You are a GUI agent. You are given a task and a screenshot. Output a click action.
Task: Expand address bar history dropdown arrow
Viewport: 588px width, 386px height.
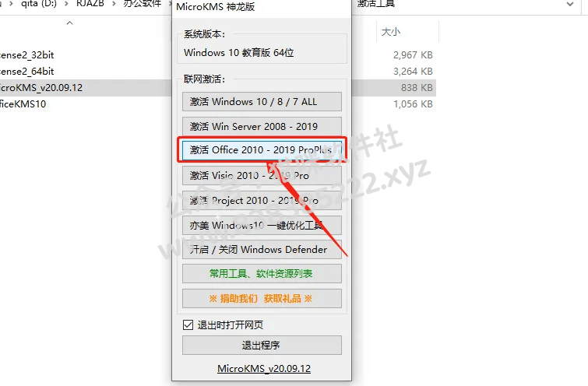(x=570, y=4)
